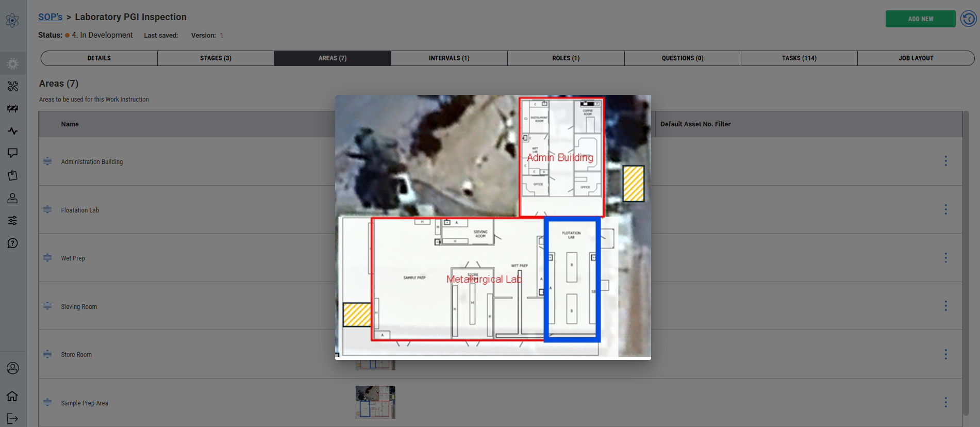Open options menu for Sample Prep Area row
Viewport: 980px width, 427px height.
[x=945, y=402]
